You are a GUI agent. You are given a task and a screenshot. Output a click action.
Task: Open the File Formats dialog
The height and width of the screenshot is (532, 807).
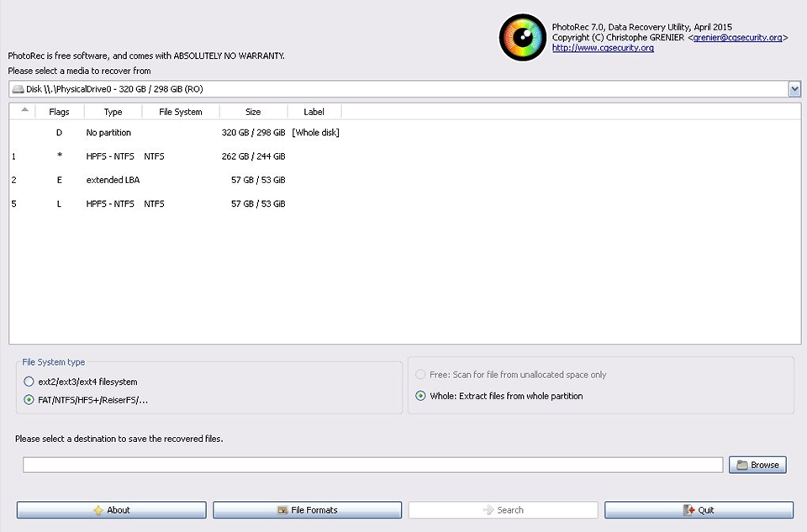(x=308, y=509)
